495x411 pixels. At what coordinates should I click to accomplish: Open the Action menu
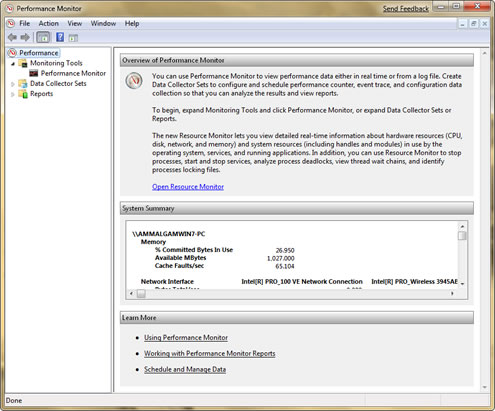click(x=49, y=23)
